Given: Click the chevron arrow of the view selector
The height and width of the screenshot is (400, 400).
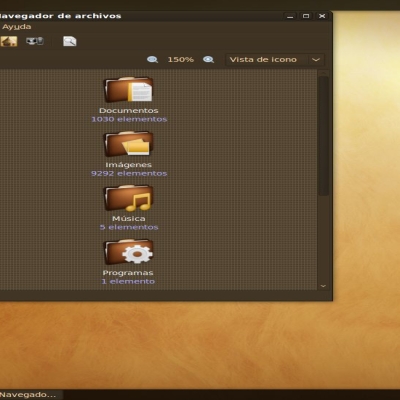Looking at the screenshot, I should (x=316, y=60).
